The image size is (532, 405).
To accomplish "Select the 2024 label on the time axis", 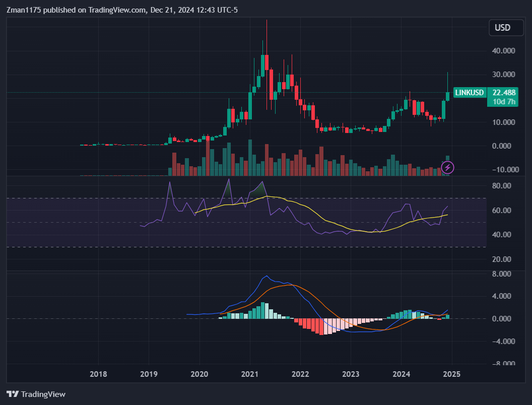I will click(x=401, y=374).
